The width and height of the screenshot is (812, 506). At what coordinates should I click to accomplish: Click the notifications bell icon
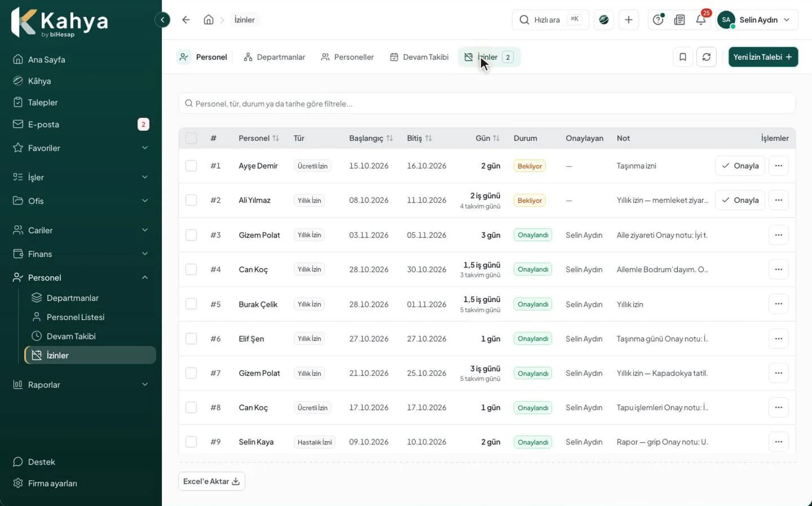700,20
